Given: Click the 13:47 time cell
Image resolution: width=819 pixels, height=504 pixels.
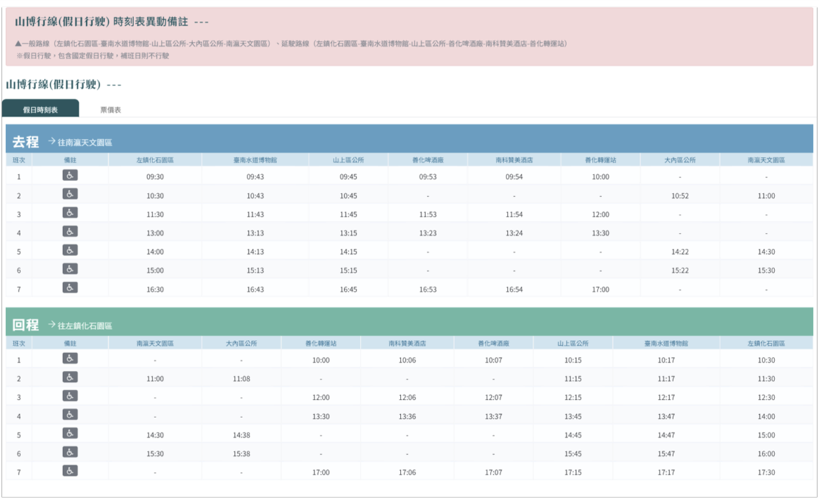Looking at the screenshot, I should pyautogui.click(x=666, y=416).
